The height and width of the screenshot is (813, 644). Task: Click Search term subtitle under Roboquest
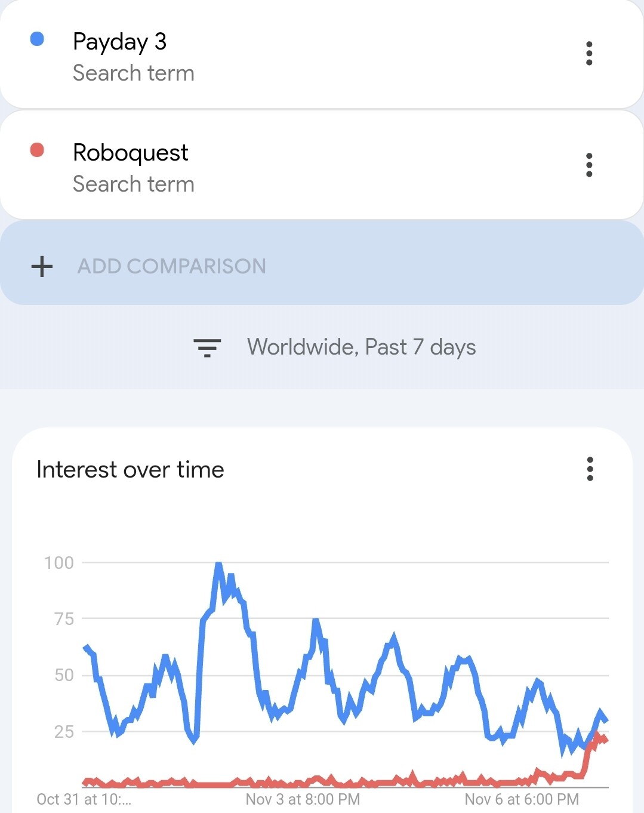pyautogui.click(x=134, y=184)
